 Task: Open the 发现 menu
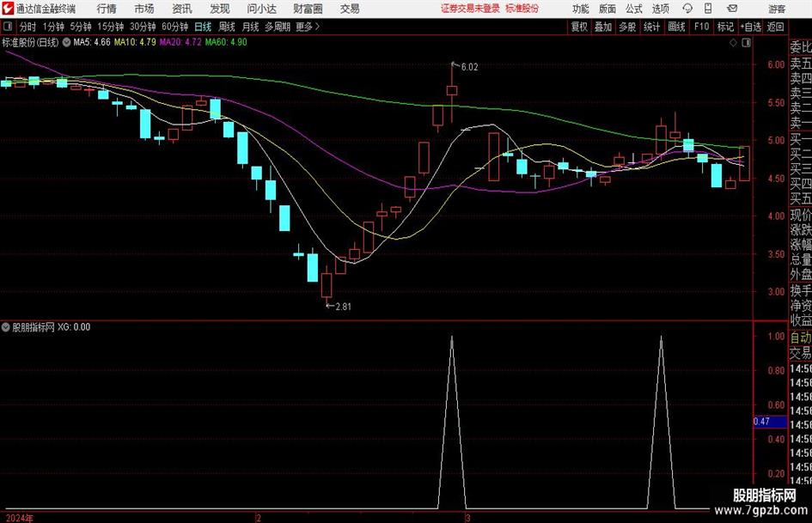[220, 9]
